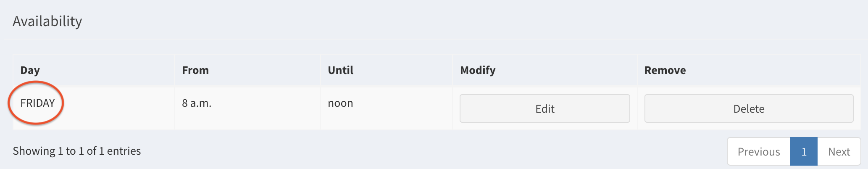Click the letter 'A' in Availability title

tap(18, 21)
